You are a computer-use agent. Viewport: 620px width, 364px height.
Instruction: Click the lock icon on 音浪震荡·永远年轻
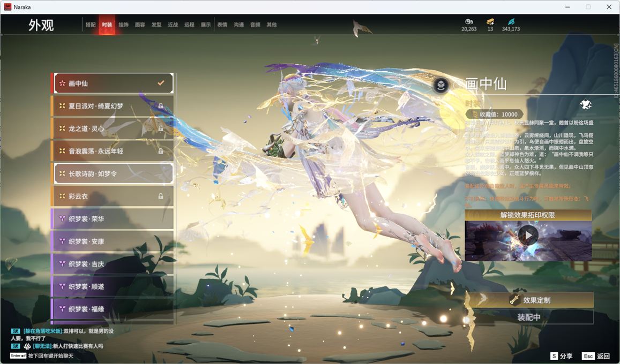point(161,151)
